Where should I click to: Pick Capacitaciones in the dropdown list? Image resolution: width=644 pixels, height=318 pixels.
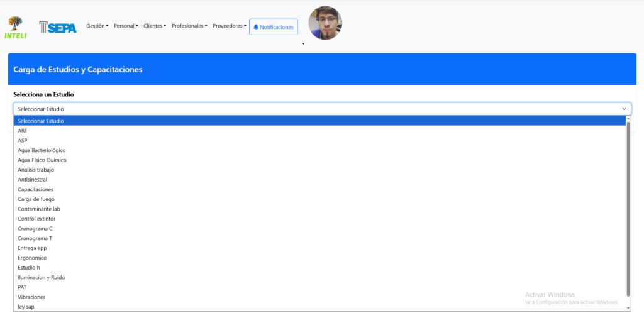35,189
